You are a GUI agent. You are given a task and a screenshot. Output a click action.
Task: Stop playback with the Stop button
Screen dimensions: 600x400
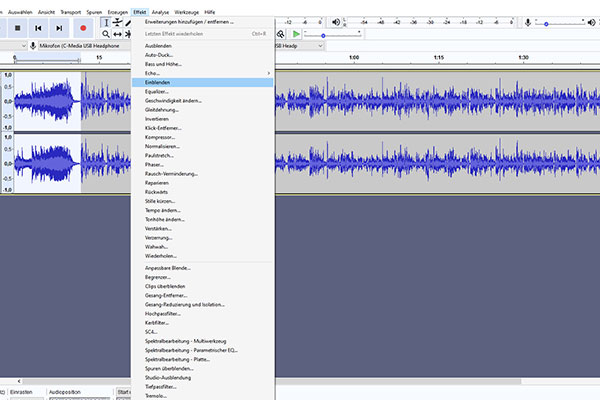click(x=17, y=28)
